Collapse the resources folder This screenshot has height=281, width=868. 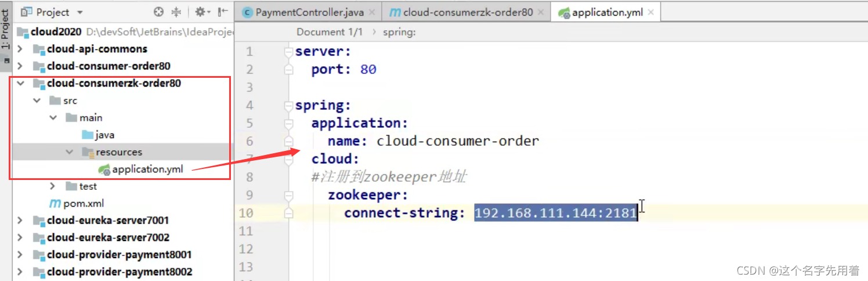(69, 152)
